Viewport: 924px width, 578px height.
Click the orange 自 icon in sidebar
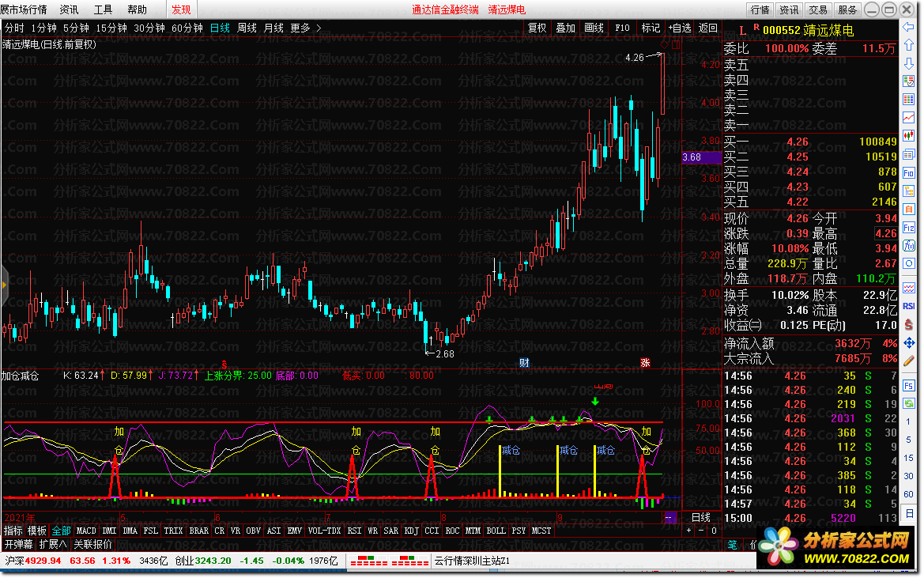tap(909, 210)
